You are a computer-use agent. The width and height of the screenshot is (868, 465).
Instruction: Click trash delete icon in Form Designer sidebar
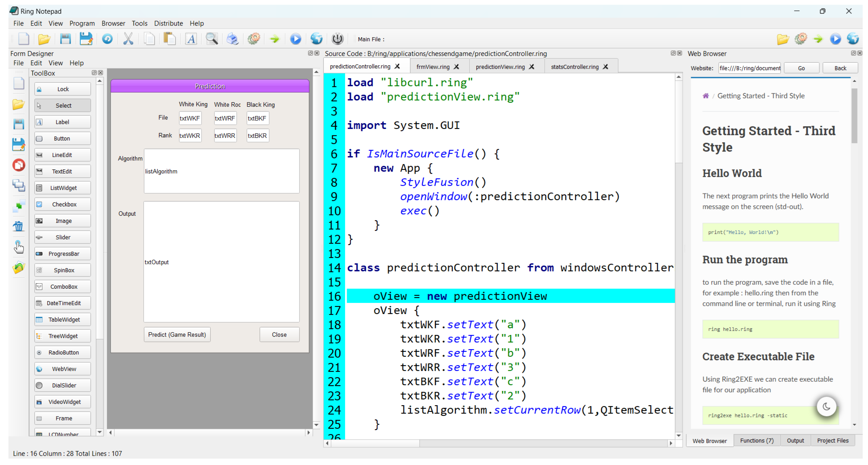[x=19, y=226]
